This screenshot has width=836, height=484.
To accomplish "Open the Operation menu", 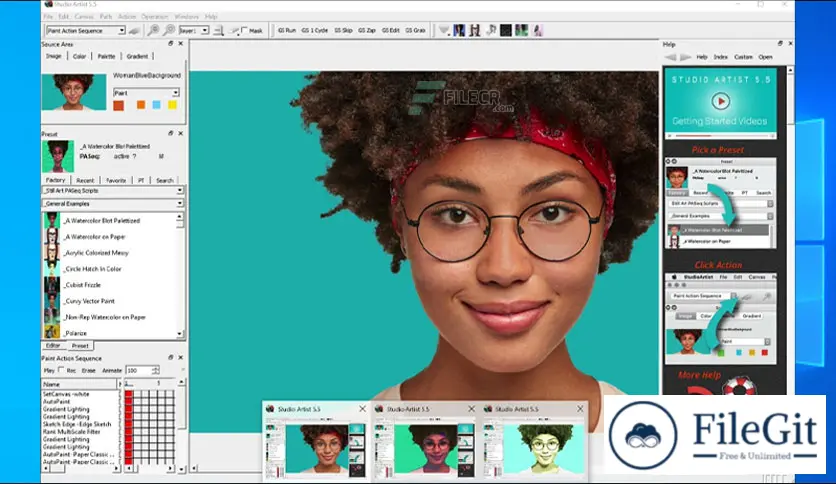I will point(155,17).
